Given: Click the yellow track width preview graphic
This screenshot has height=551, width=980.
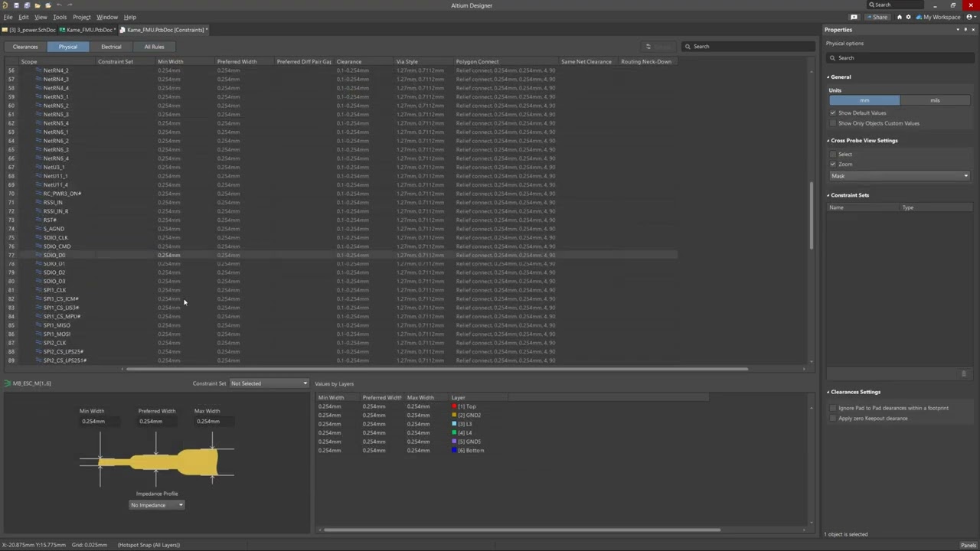Looking at the screenshot, I should point(158,461).
